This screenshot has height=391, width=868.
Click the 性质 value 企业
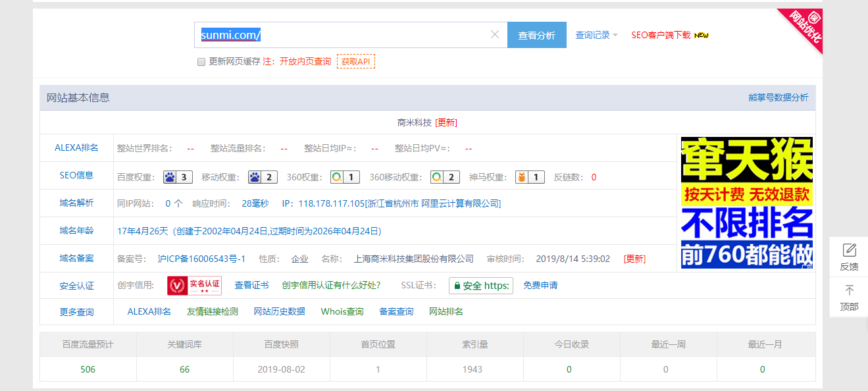point(300,259)
